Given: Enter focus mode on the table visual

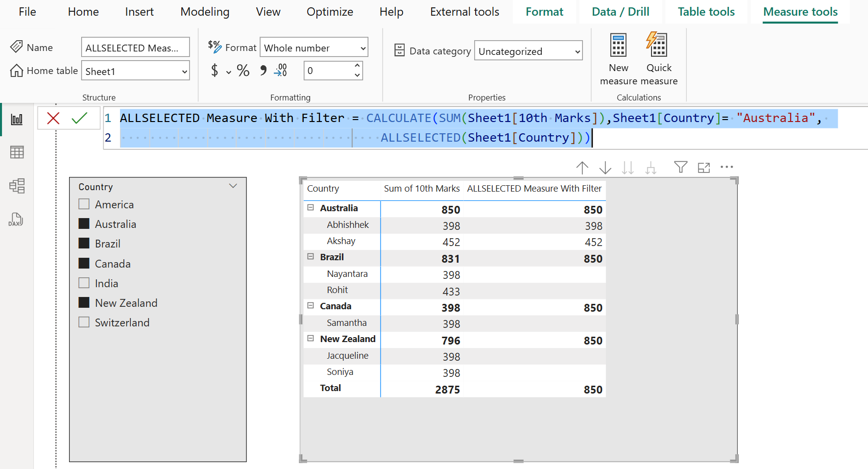Looking at the screenshot, I should 703,167.
